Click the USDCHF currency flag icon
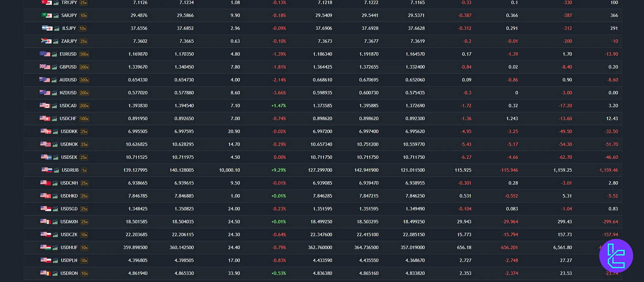This screenshot has width=644, height=282. [45, 118]
